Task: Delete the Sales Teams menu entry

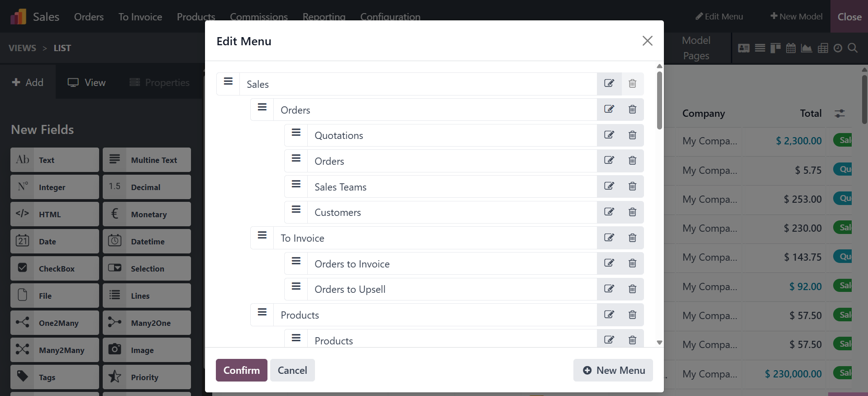Action: point(632,186)
